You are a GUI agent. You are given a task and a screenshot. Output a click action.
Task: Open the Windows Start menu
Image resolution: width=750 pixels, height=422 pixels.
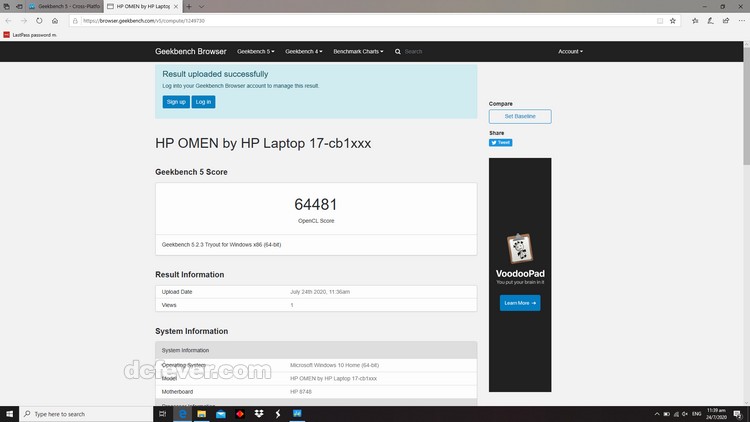coord(10,414)
